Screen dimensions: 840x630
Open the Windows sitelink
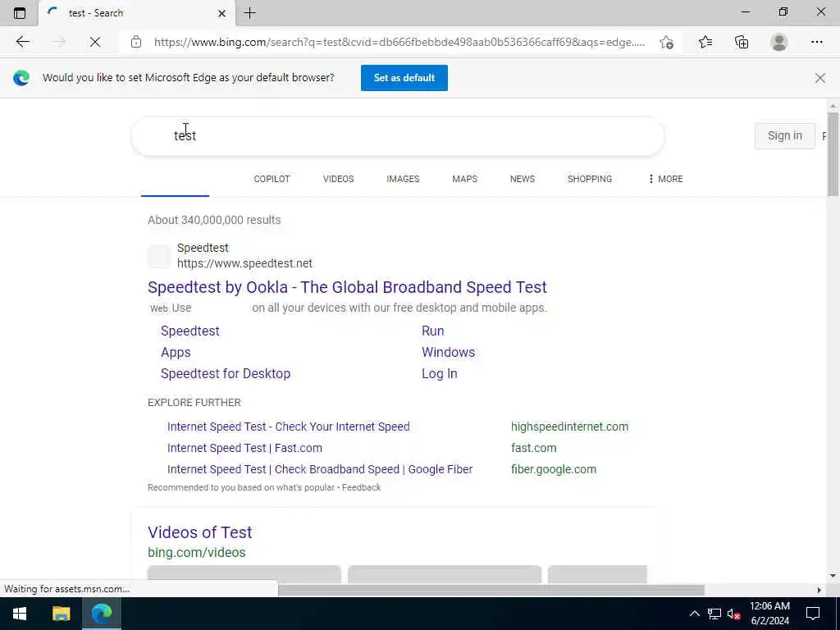(x=449, y=353)
